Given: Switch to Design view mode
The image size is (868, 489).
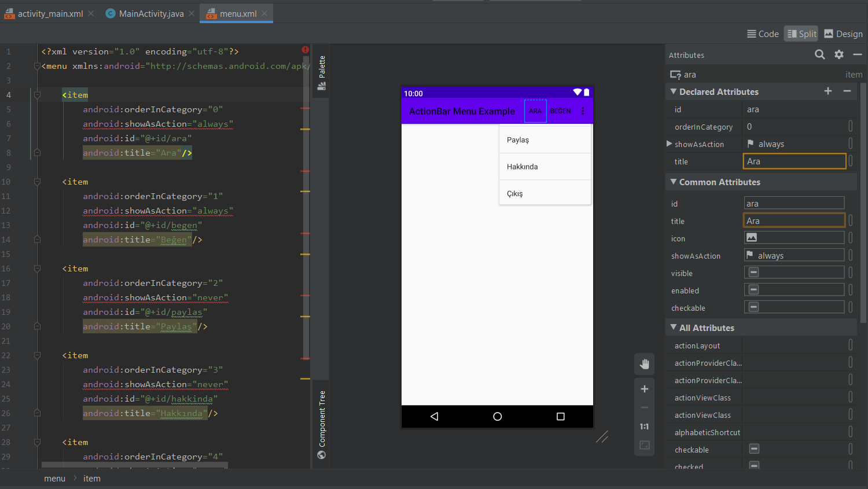Looking at the screenshot, I should pos(843,34).
